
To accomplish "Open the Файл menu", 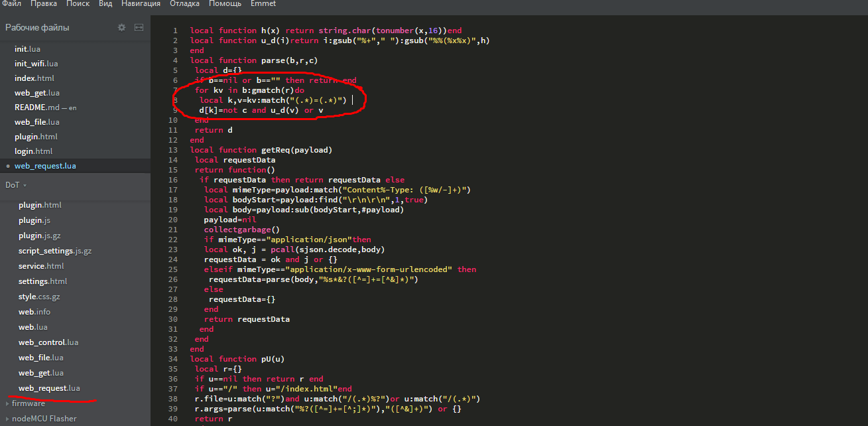I will coord(11,4).
